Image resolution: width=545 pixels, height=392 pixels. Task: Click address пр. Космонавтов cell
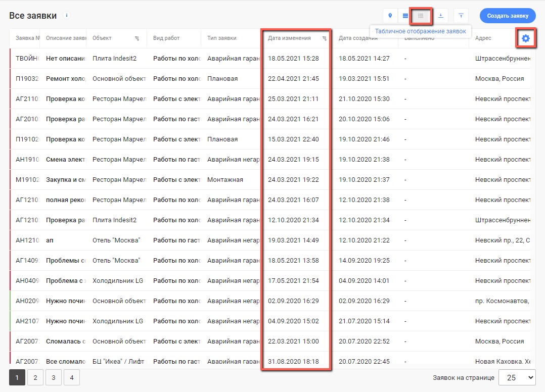pyautogui.click(x=502, y=301)
